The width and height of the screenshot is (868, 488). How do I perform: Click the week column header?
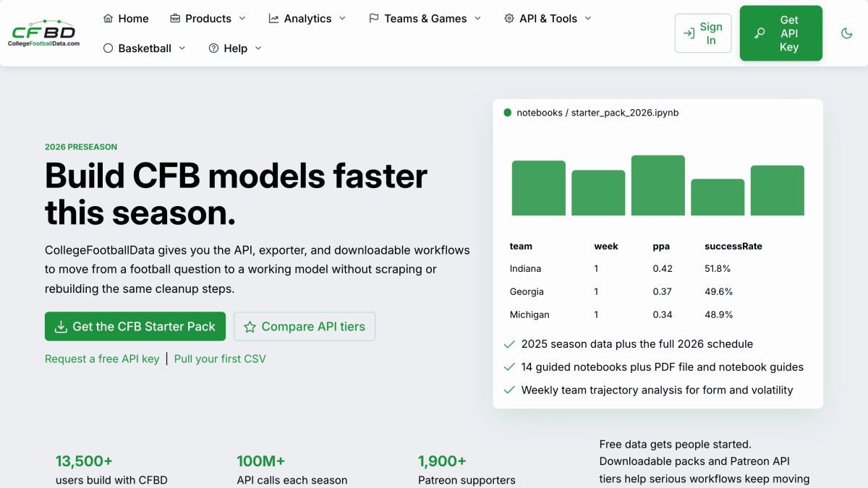[606, 246]
